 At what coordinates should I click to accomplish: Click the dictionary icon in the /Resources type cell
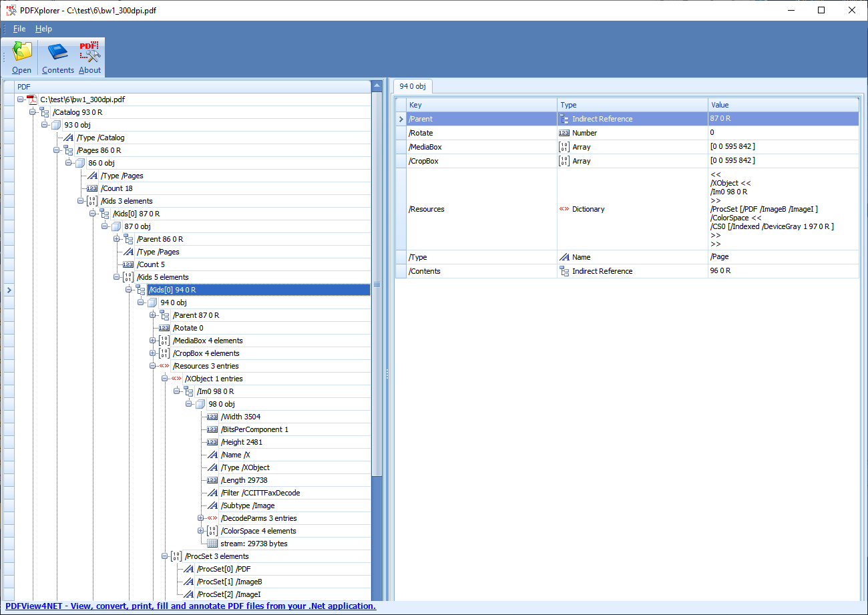(x=564, y=209)
